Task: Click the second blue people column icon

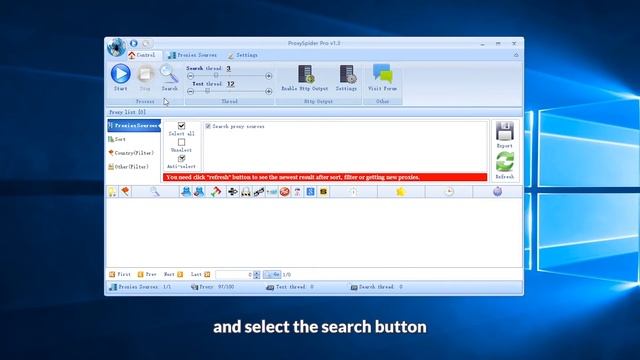Action: (x=200, y=191)
